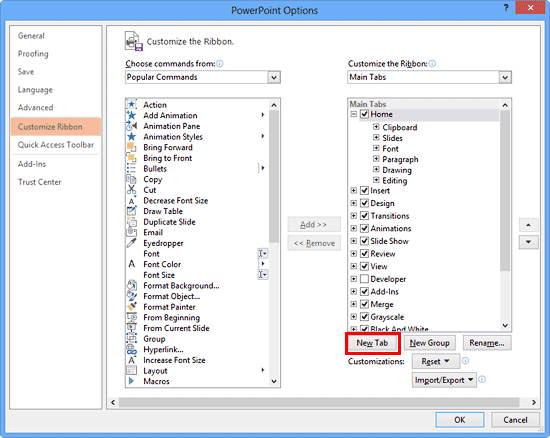Expand the Insert tab node
The width and height of the screenshot is (550, 438).
[354, 190]
